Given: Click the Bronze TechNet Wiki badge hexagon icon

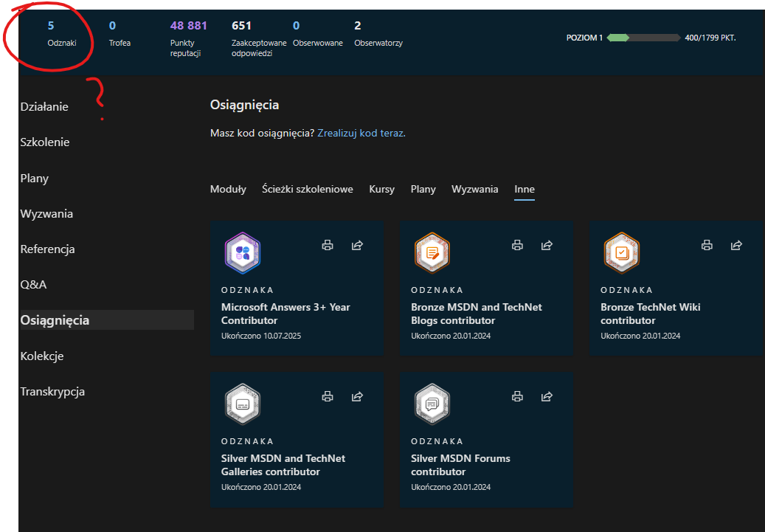Looking at the screenshot, I should 622,253.
